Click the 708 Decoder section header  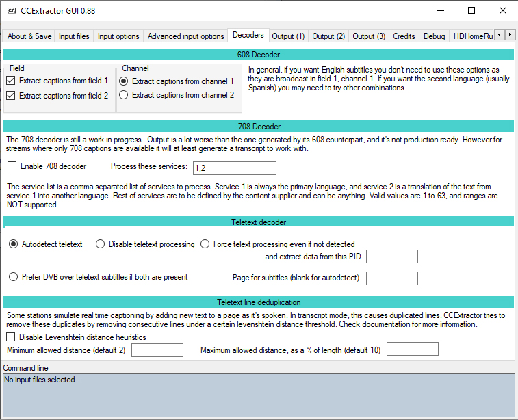coord(259,127)
